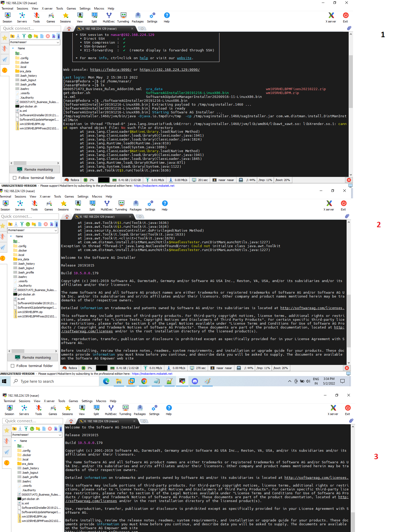Collapse the Name tree arrow in the top window

click(x=13, y=48)
